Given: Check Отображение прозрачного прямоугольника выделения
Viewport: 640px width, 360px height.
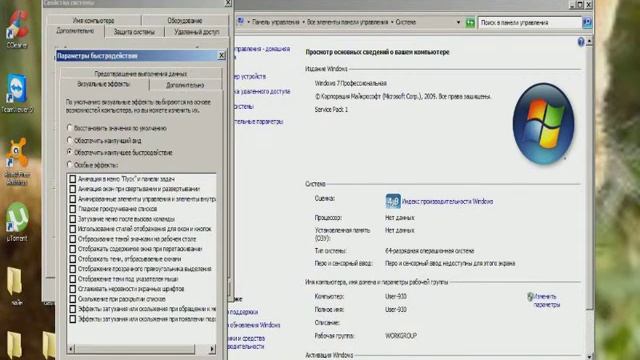Looking at the screenshot, I should [72, 269].
